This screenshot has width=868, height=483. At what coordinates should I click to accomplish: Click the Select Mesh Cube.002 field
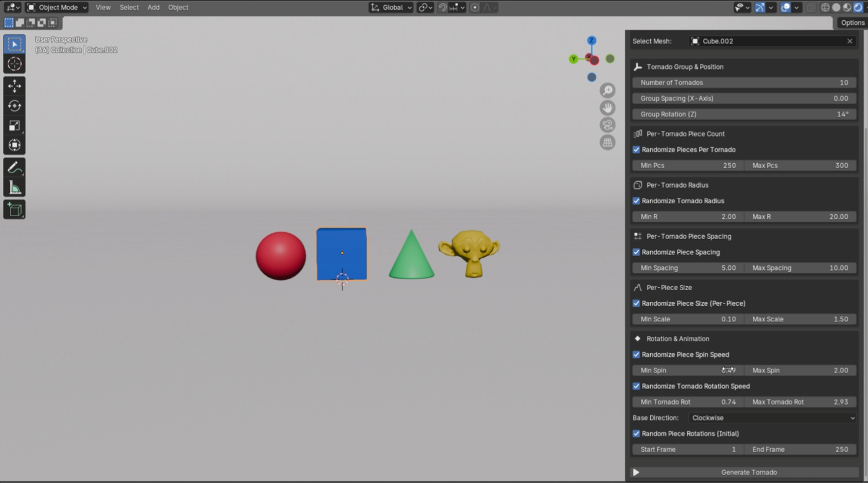[x=772, y=41]
